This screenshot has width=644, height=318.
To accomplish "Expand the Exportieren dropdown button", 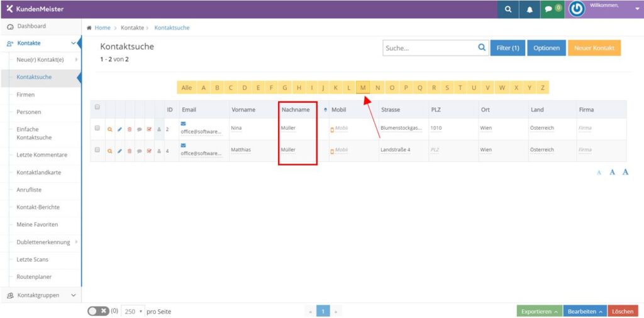I will [x=539, y=311].
